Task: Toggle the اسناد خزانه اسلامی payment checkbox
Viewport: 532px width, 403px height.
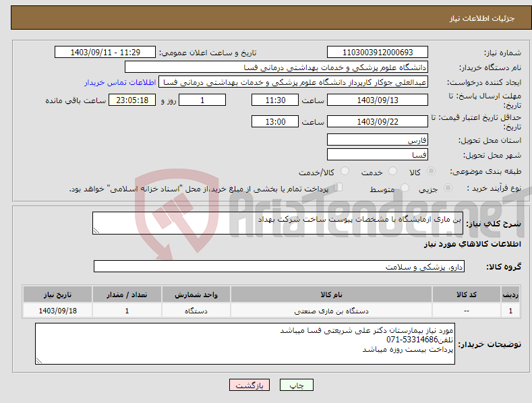Action: click(x=338, y=187)
